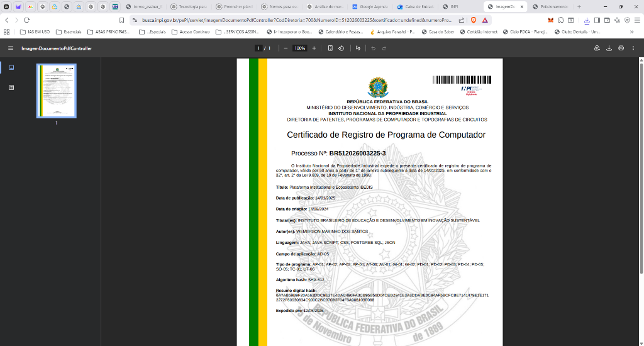Expand hidden bookmarks overflow chevron

tap(631, 31)
